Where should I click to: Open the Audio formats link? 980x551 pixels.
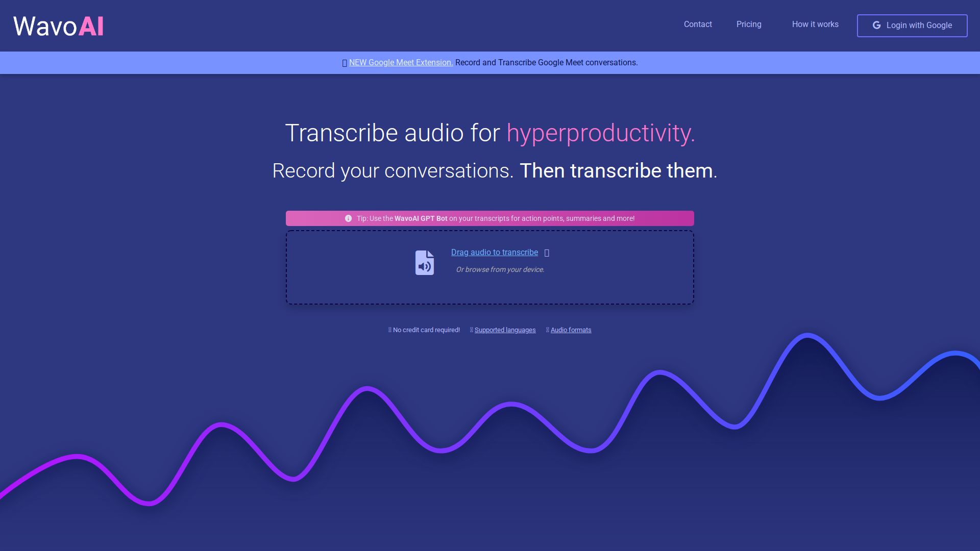(571, 330)
